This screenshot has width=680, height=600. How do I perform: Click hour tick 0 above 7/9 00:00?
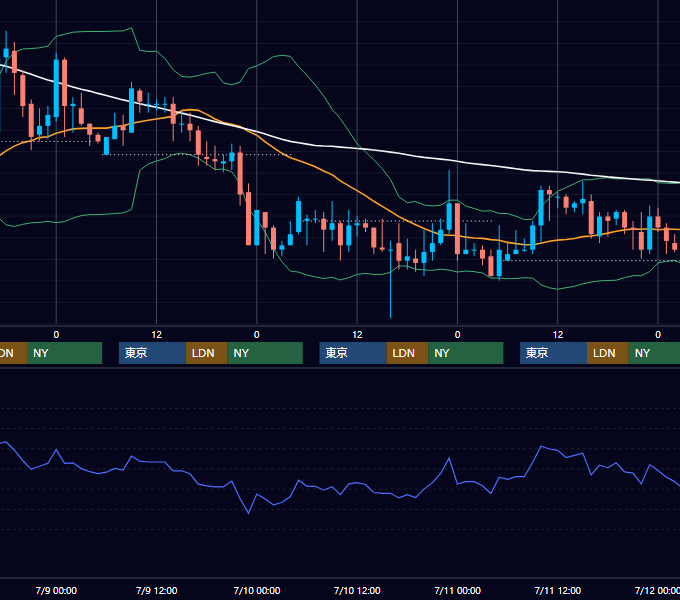click(x=56, y=335)
